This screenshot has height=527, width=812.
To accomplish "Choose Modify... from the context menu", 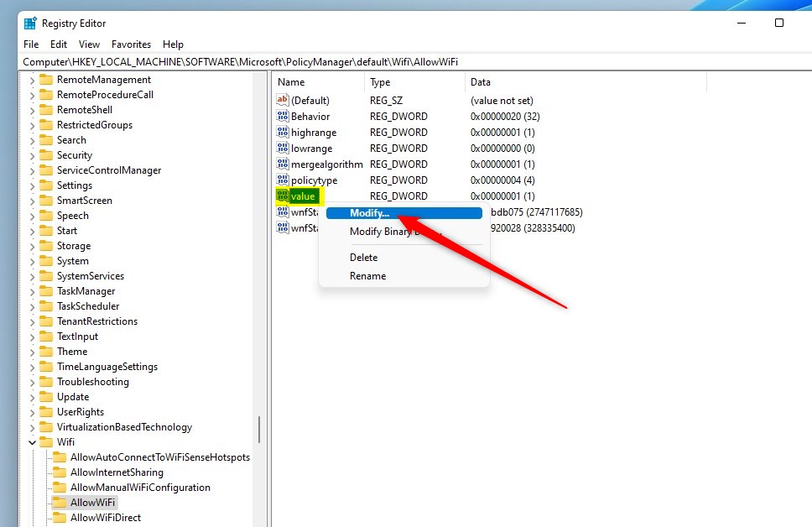I will (404, 213).
